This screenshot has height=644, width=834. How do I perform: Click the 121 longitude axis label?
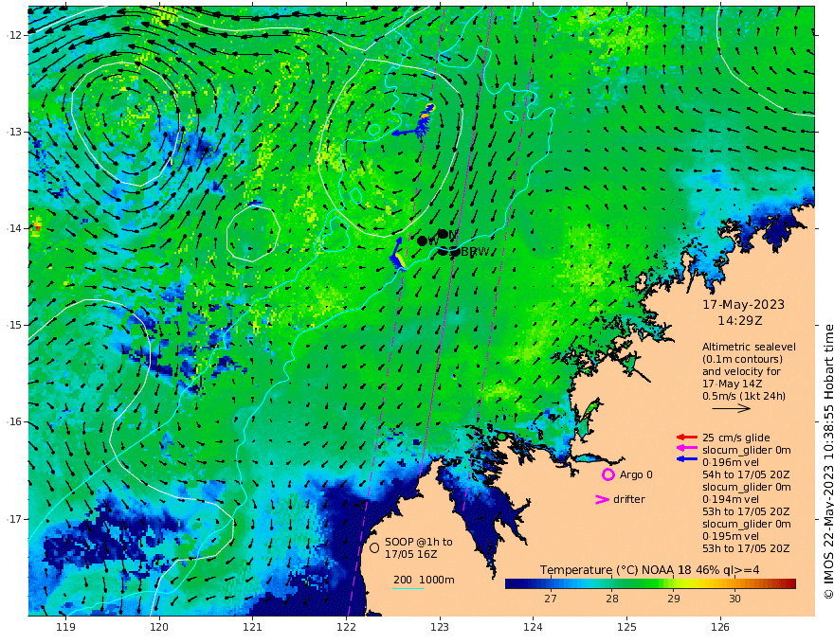click(x=252, y=627)
